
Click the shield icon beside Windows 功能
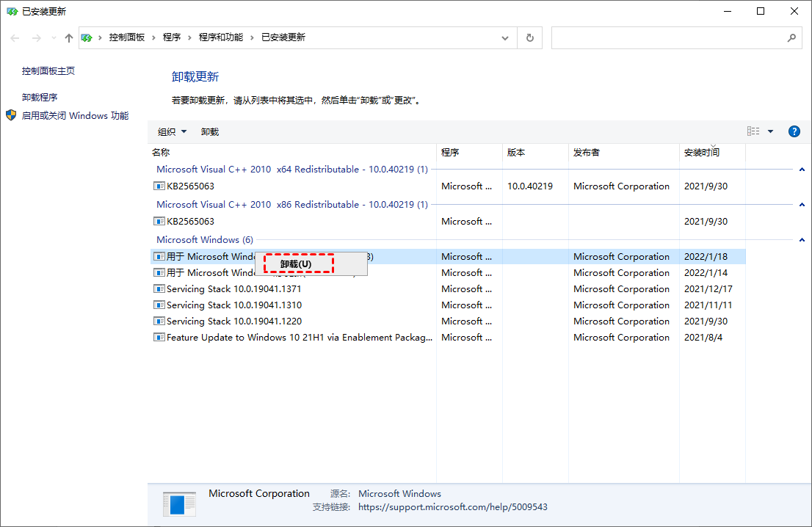pyautogui.click(x=11, y=115)
